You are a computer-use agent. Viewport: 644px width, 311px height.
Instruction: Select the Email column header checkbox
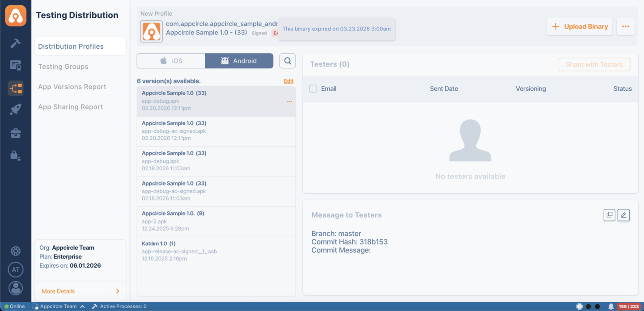pyautogui.click(x=312, y=88)
